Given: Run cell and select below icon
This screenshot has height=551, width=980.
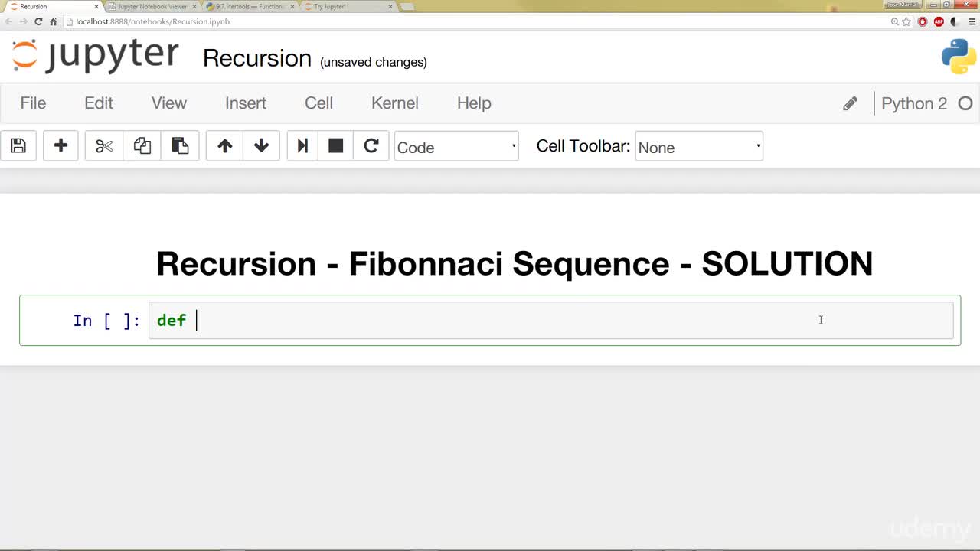Looking at the screenshot, I should tap(302, 145).
